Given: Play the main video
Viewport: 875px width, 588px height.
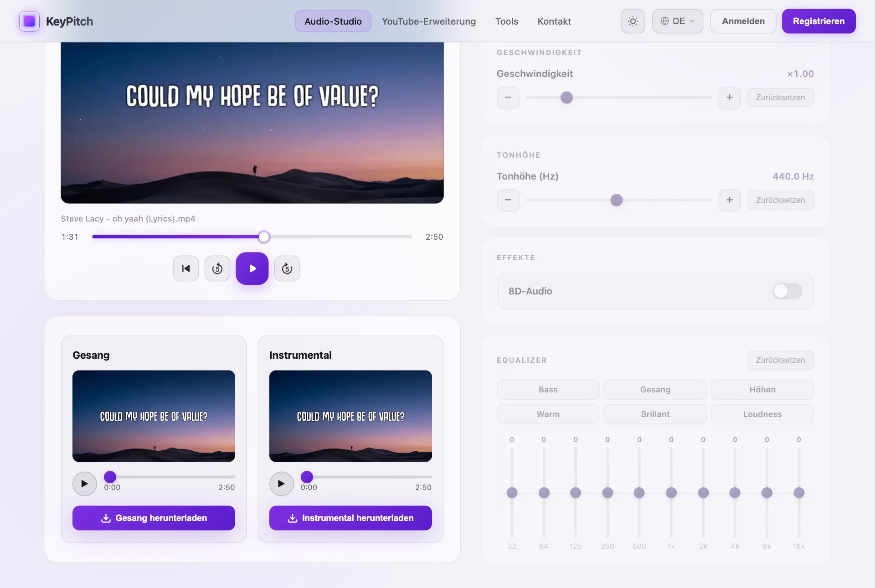Looking at the screenshot, I should coord(252,268).
